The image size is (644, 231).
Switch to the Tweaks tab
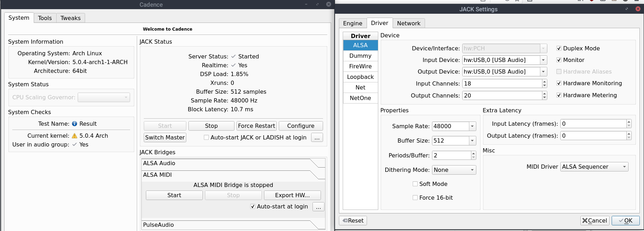70,18
